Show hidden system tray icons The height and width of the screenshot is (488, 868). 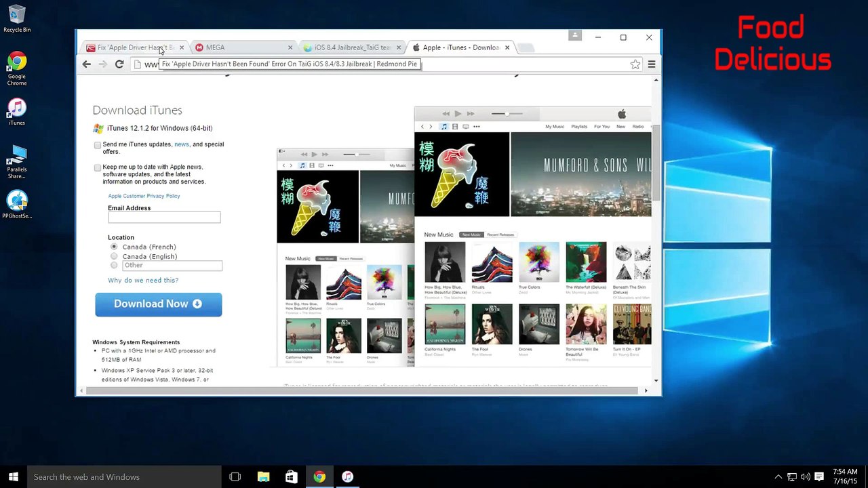[778, 477]
